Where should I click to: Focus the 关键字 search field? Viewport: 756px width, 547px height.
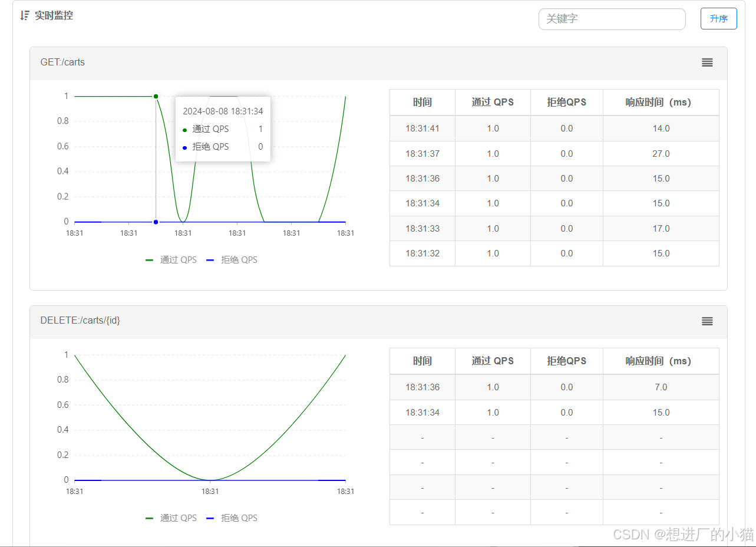coord(612,19)
